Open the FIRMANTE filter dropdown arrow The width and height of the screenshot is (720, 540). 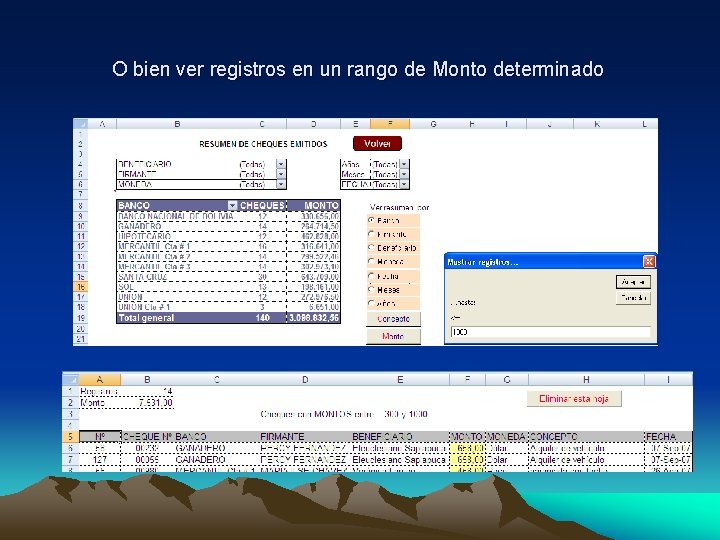[281, 174]
